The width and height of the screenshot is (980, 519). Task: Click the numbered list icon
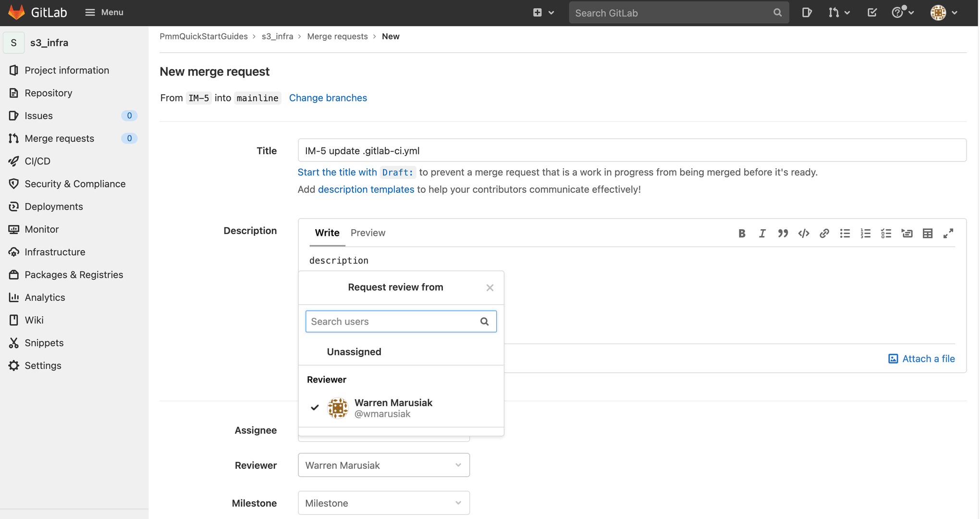(865, 232)
